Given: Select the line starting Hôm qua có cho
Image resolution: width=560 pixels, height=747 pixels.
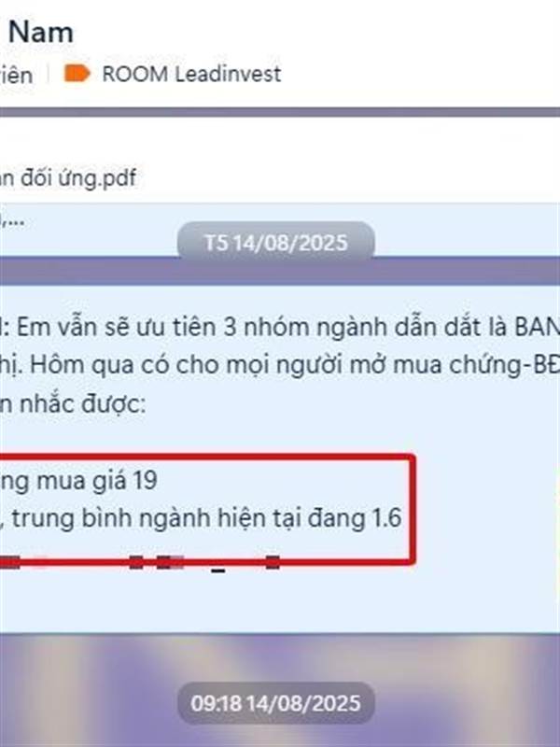Looking at the screenshot, I should 280,365.
